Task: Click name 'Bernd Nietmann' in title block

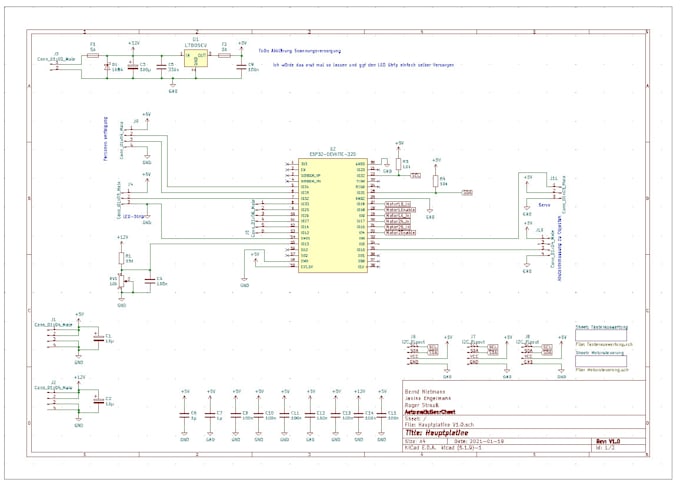Action: (x=425, y=391)
